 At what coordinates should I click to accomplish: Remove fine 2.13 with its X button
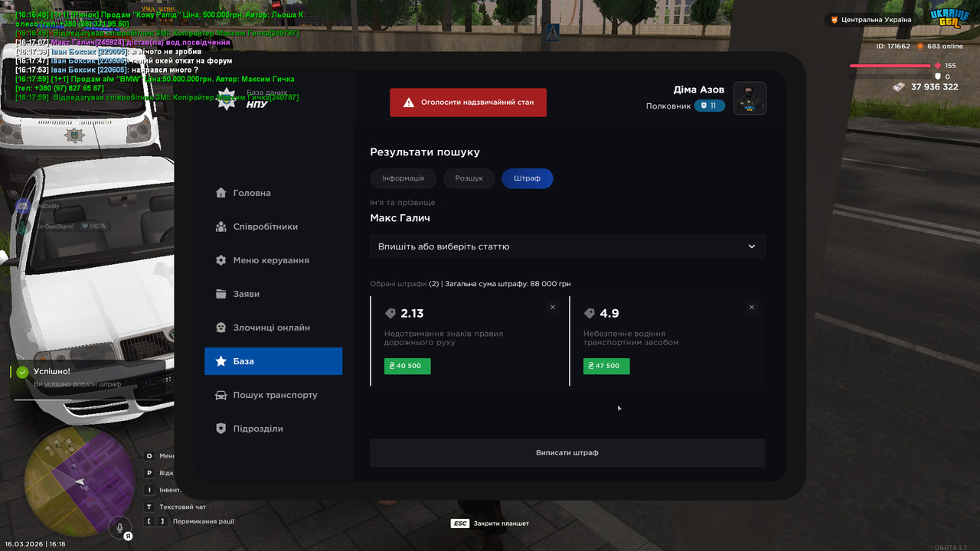point(553,307)
